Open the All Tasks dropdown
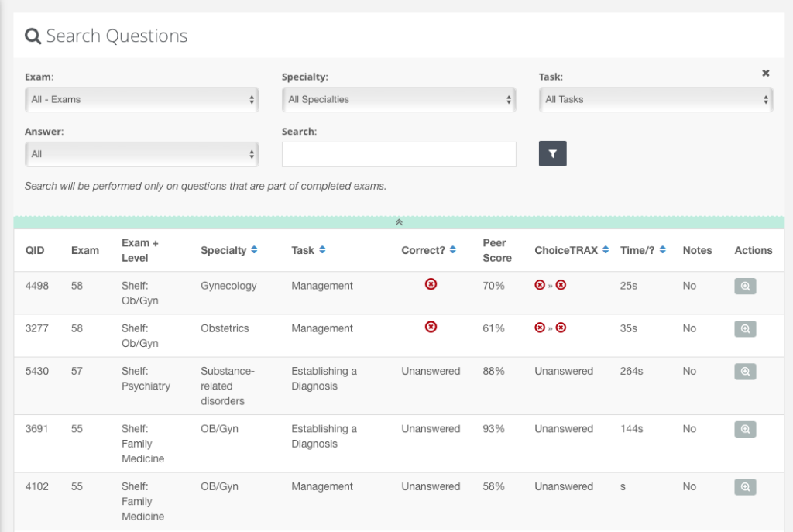The height and width of the screenshot is (532, 793). pyautogui.click(x=655, y=99)
